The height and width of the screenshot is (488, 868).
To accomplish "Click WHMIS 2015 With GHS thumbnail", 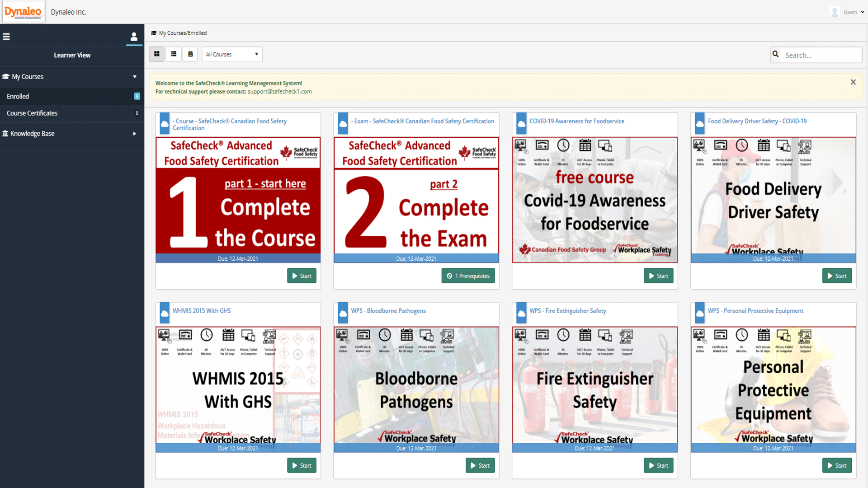I will coord(238,389).
